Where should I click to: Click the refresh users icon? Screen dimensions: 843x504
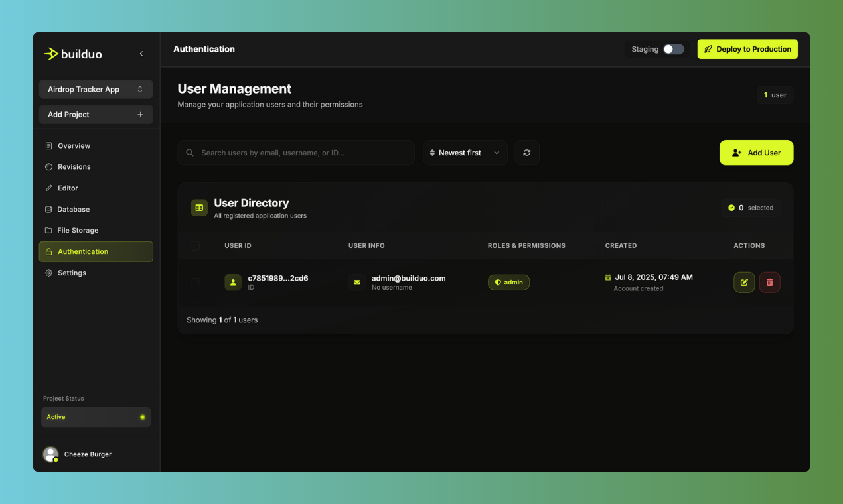click(526, 153)
